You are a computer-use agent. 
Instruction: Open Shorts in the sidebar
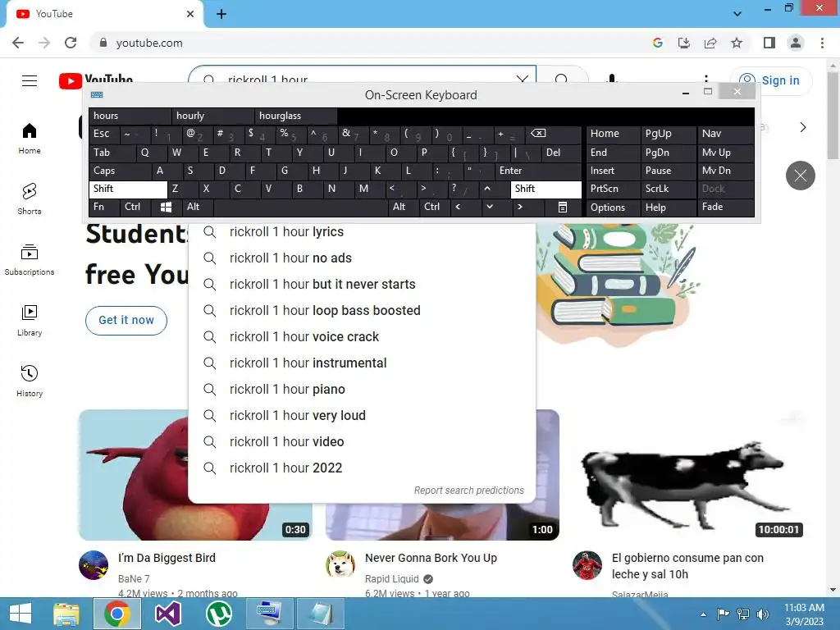pyautogui.click(x=30, y=199)
